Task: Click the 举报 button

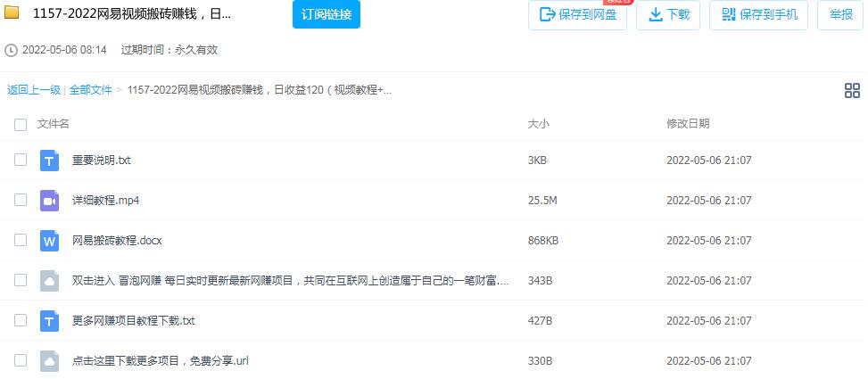Action: (x=840, y=15)
